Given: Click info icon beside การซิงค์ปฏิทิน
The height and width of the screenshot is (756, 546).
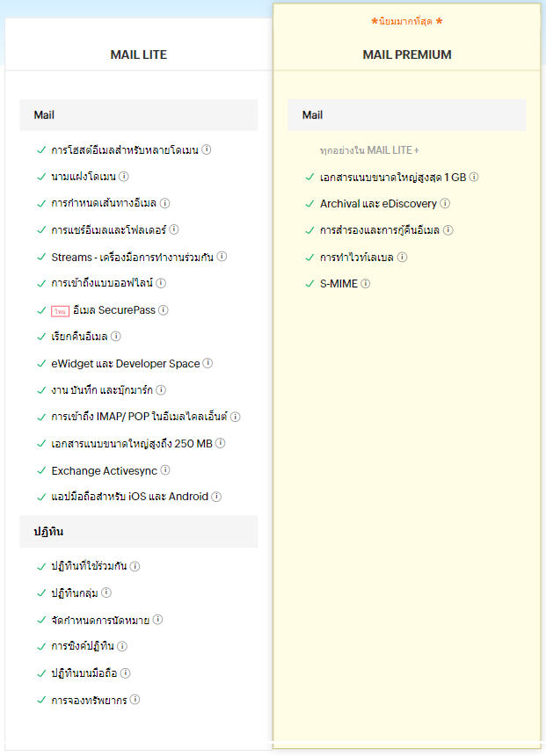Looking at the screenshot, I should [x=122, y=646].
